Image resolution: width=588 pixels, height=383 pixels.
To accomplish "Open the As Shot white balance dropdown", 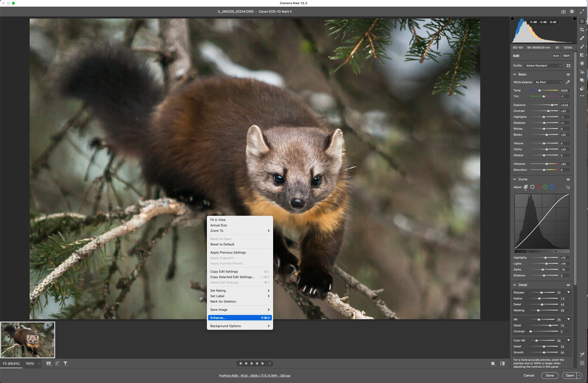I will tap(548, 82).
